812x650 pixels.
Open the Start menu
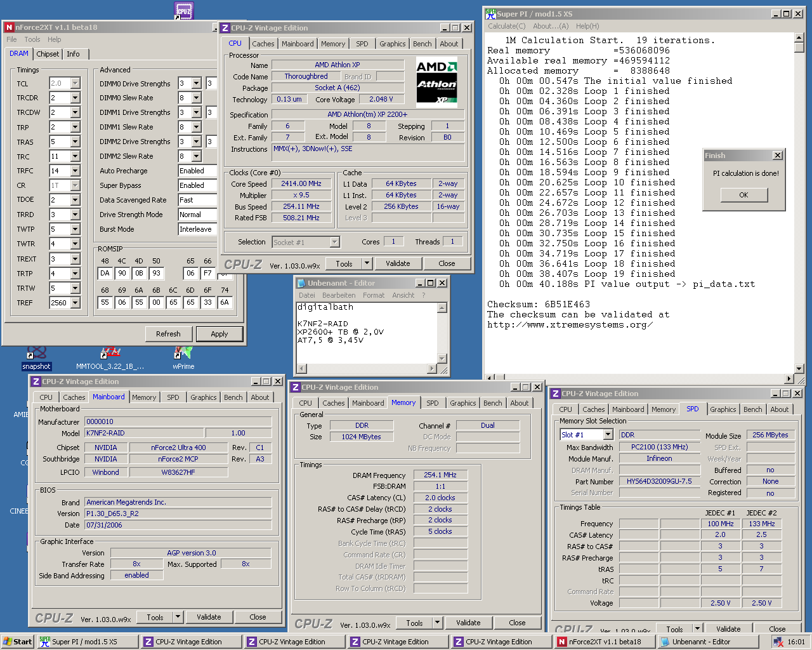17,642
